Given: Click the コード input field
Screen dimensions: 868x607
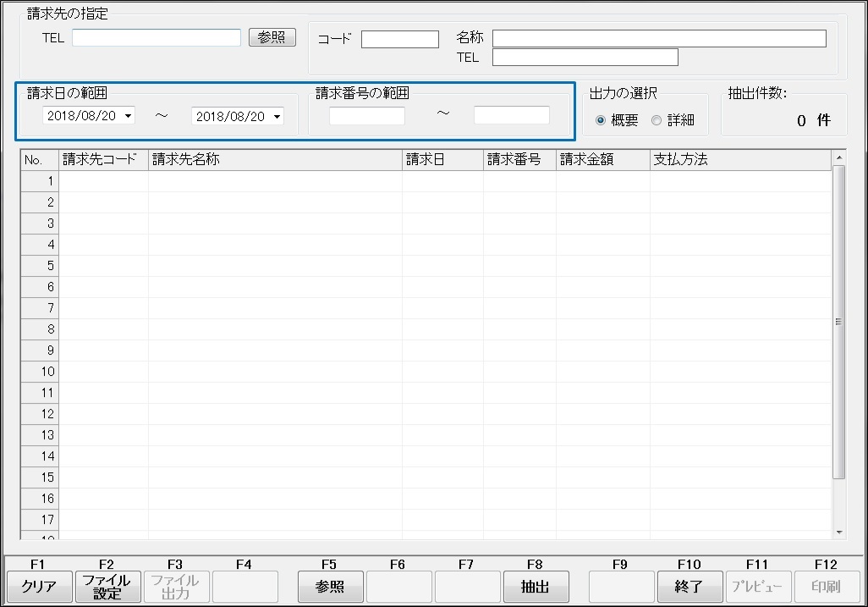Looking at the screenshot, I should tap(399, 40).
